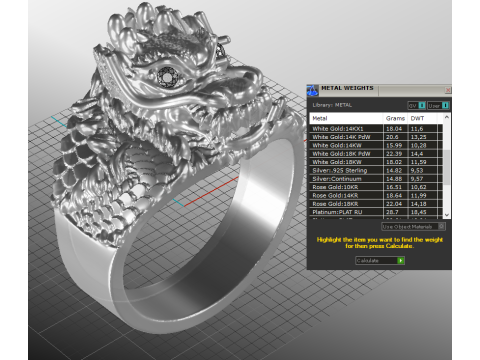480x360 pixels.
Task: Toggle the User library button
Action: (438, 105)
